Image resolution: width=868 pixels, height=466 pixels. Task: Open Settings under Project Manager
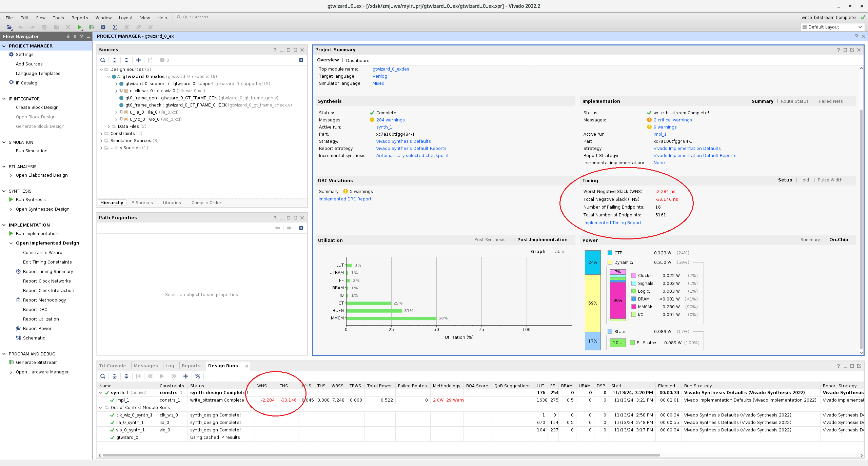[24, 54]
